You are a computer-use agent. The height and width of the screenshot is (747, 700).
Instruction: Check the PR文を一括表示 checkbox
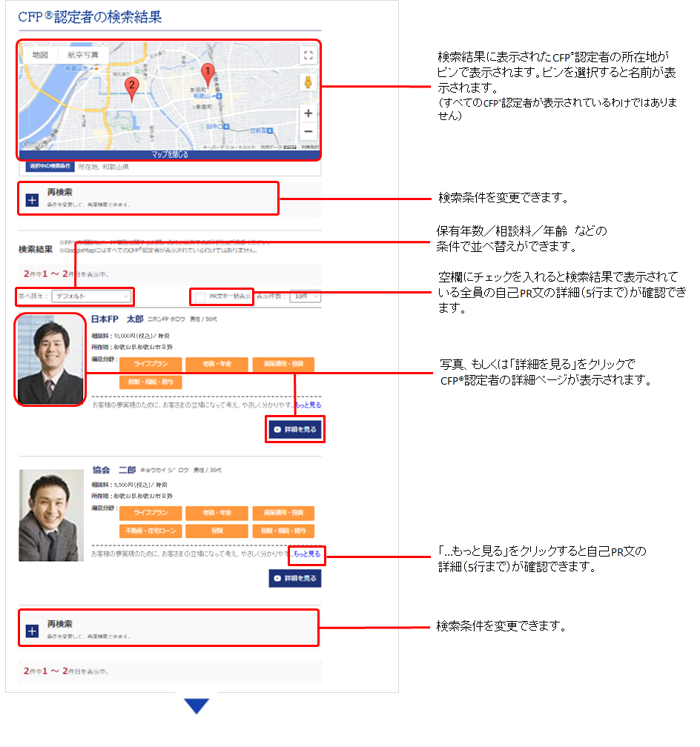(200, 296)
